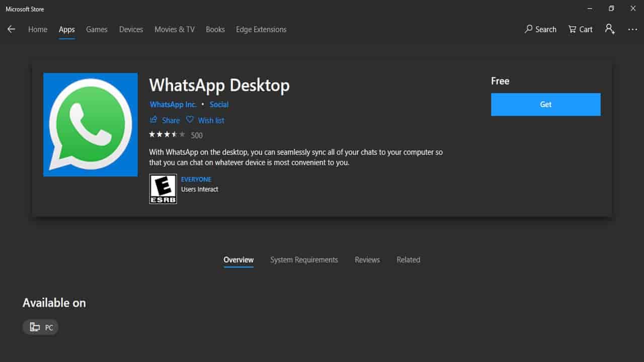Image resolution: width=644 pixels, height=362 pixels.
Task: Click the ESRB Everyone rating badge
Action: point(163,189)
